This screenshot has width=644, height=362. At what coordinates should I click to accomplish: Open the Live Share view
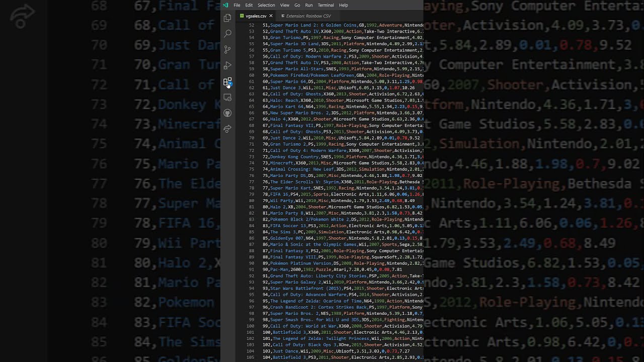(227, 129)
